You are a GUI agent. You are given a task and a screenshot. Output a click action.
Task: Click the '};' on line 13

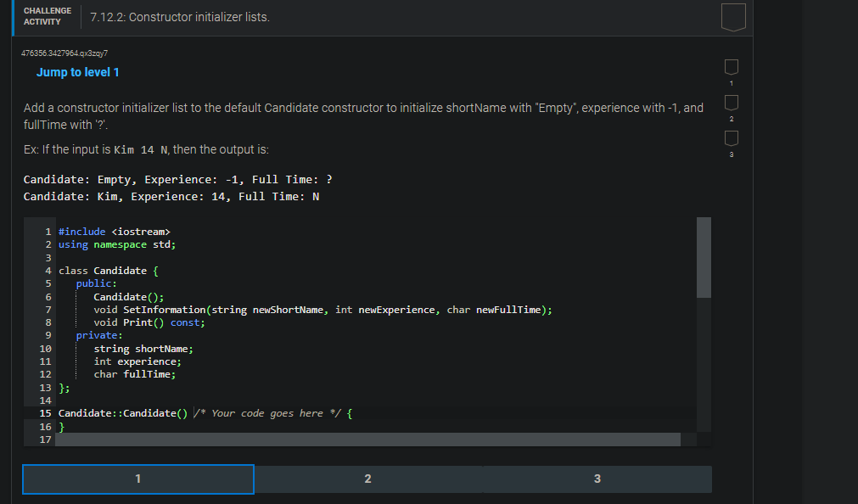(64, 388)
